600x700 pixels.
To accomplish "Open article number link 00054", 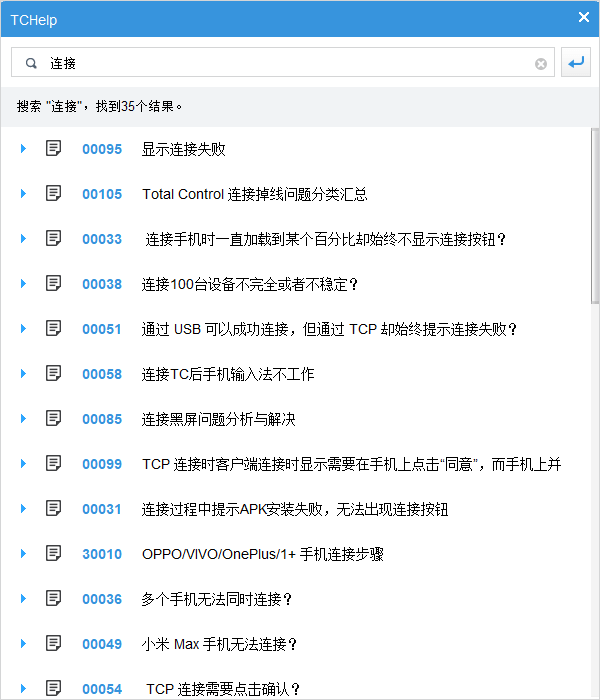I will pyautogui.click(x=102, y=689).
